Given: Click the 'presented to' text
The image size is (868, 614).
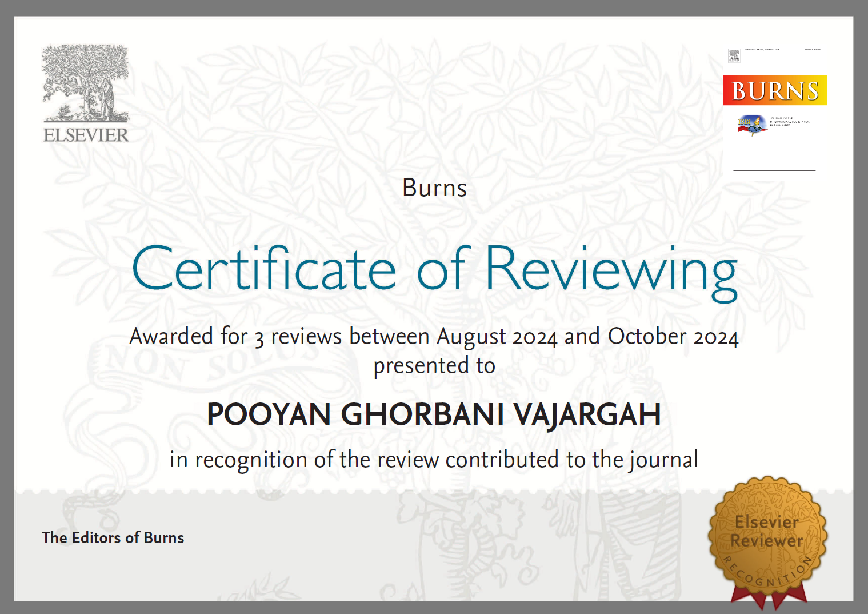Looking at the screenshot, I should (434, 366).
